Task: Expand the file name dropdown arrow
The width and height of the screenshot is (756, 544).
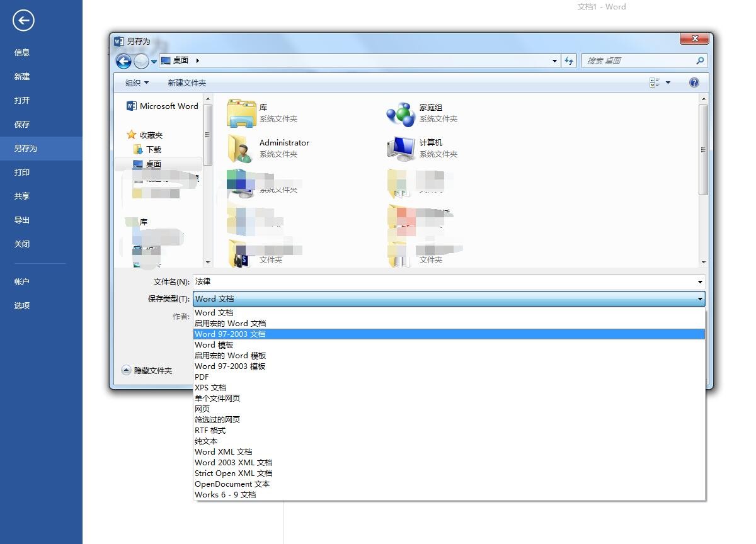Action: 700,281
